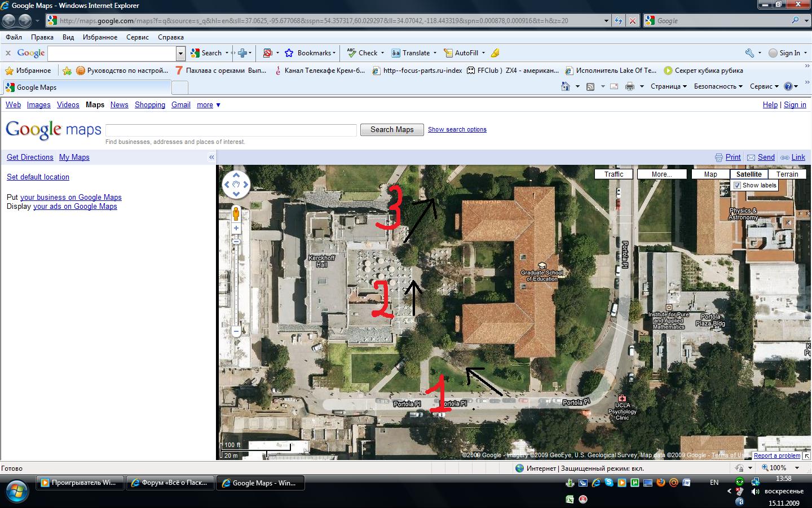Expand the 'more' Google services menu
This screenshot has height=508, width=812.
point(208,105)
